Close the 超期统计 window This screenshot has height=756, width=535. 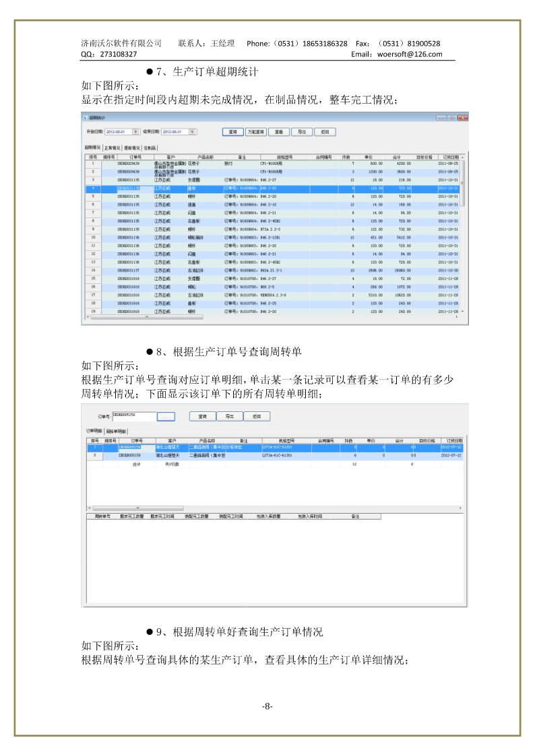(x=463, y=118)
